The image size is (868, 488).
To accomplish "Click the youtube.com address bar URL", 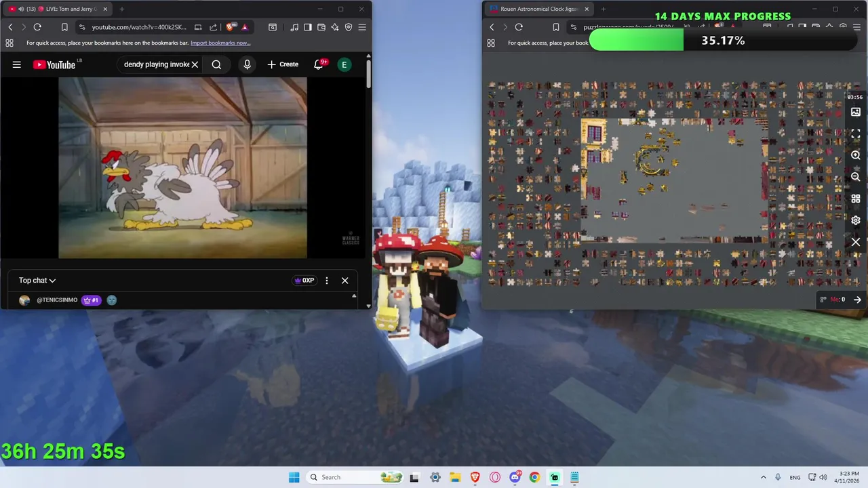I will click(x=139, y=27).
